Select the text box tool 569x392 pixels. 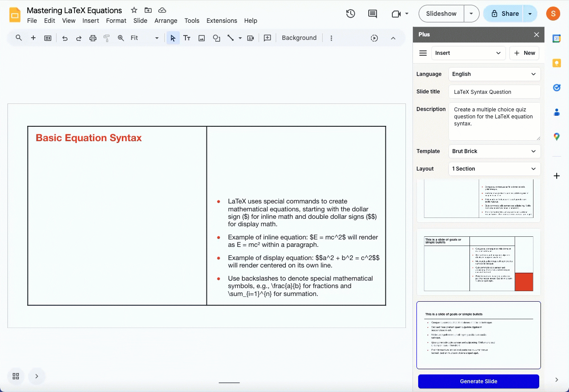click(x=187, y=38)
